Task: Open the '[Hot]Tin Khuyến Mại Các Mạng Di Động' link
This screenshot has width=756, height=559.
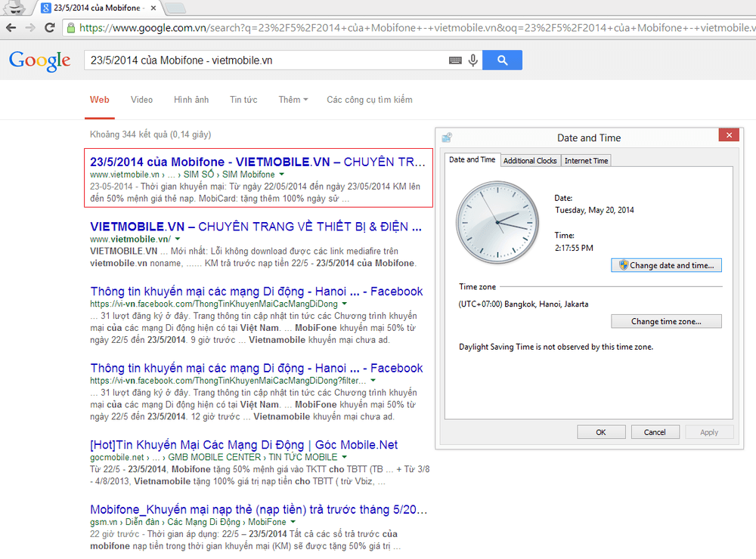Action: click(x=244, y=445)
